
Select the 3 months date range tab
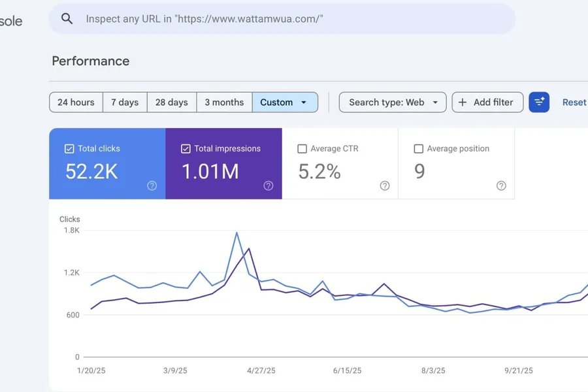tap(224, 102)
